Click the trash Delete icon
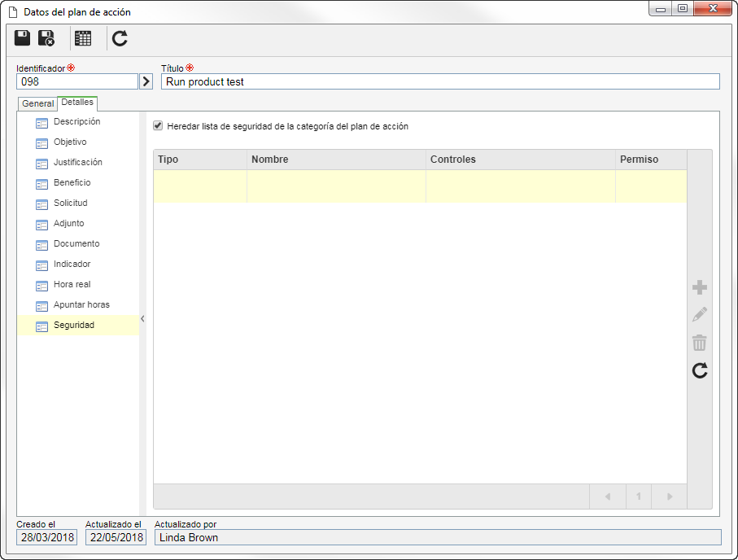This screenshot has height=560, width=738. [700, 343]
